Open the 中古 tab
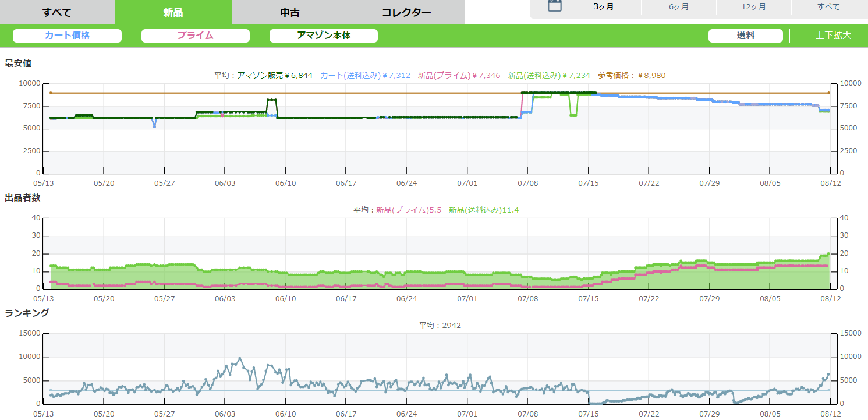The image size is (868, 420). 290,12
